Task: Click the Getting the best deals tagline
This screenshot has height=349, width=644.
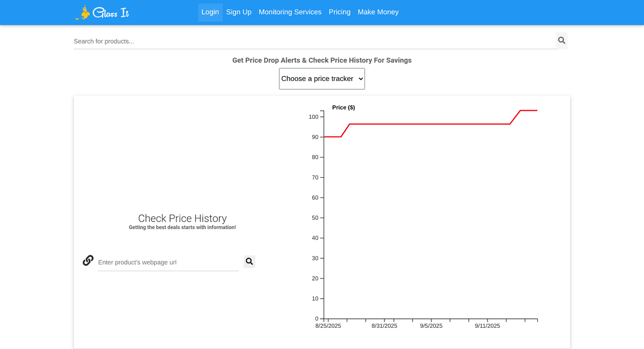Action: 183,228
